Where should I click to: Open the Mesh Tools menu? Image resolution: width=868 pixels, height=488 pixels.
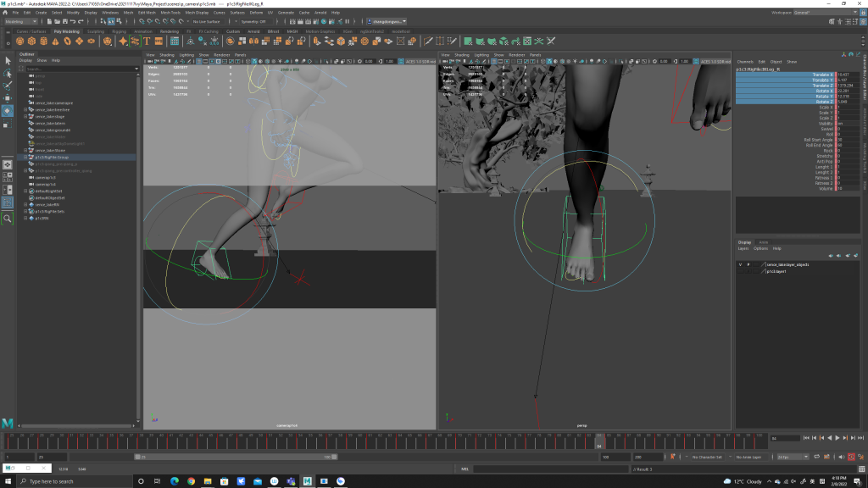click(170, 13)
